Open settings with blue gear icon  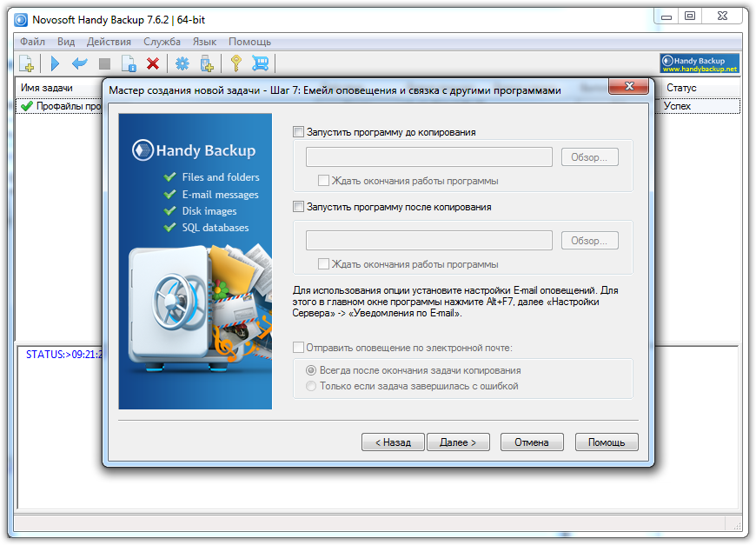pos(182,63)
